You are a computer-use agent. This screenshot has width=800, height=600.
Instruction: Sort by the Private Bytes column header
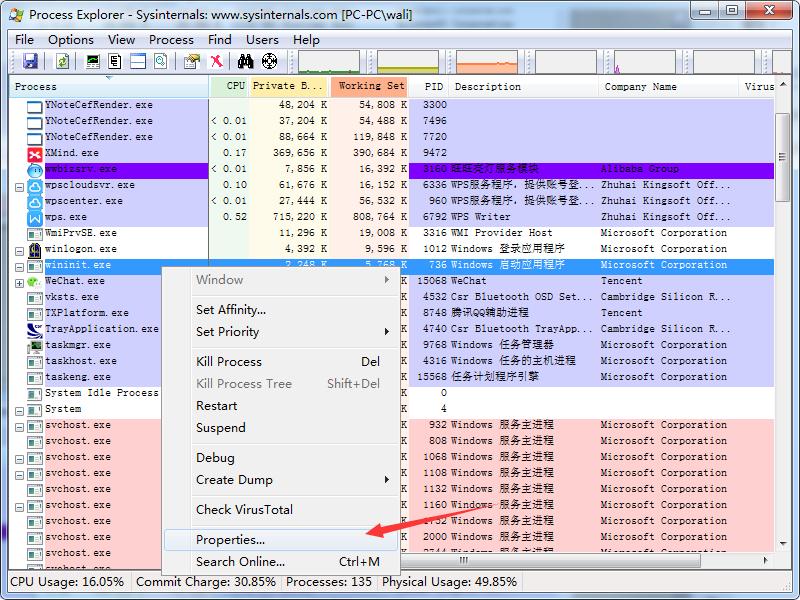tap(288, 86)
